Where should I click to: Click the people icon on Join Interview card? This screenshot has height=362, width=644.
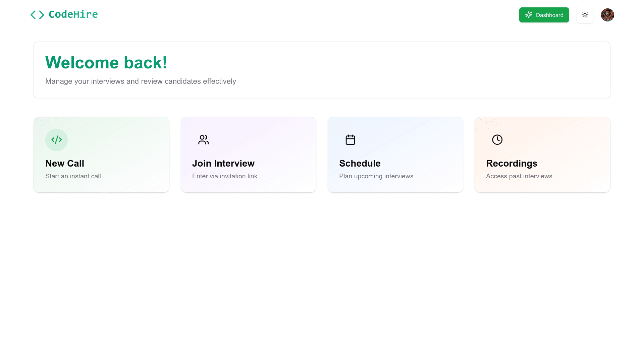pyautogui.click(x=203, y=140)
